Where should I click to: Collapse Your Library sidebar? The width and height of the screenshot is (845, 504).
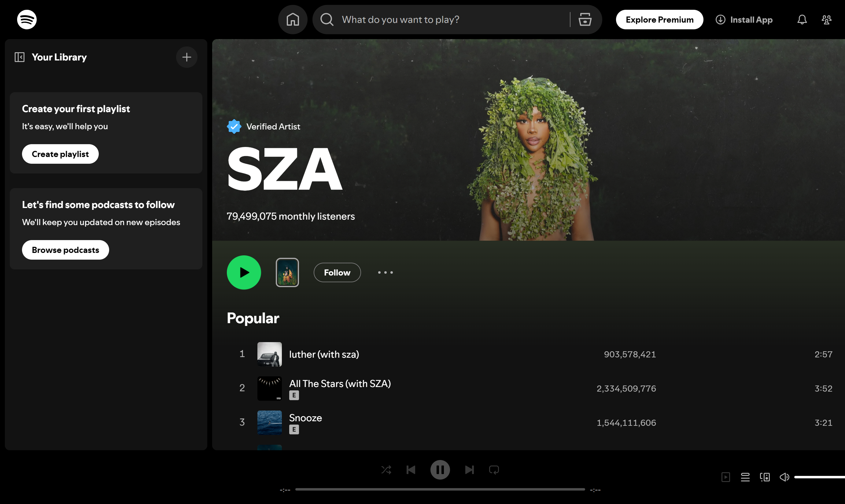[x=19, y=57]
